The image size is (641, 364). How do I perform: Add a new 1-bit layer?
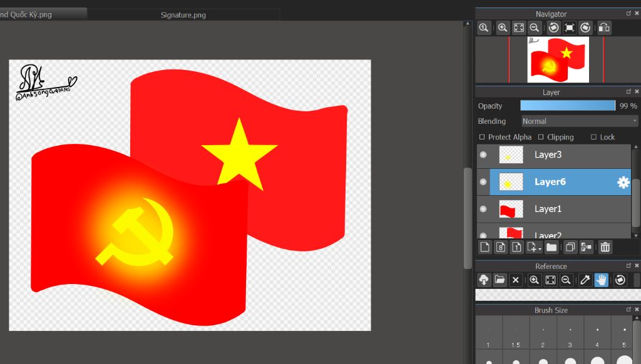516,247
